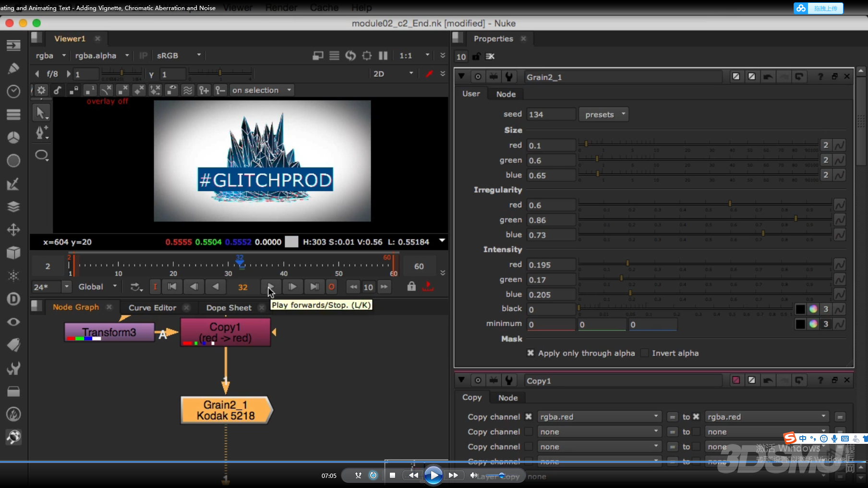
Task: Open the Global frame range dropdown
Action: (97, 286)
